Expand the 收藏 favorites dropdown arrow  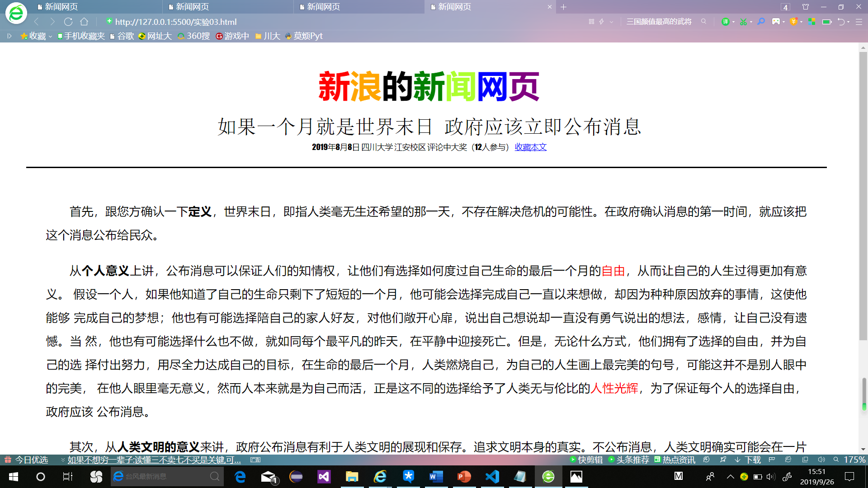pos(50,36)
